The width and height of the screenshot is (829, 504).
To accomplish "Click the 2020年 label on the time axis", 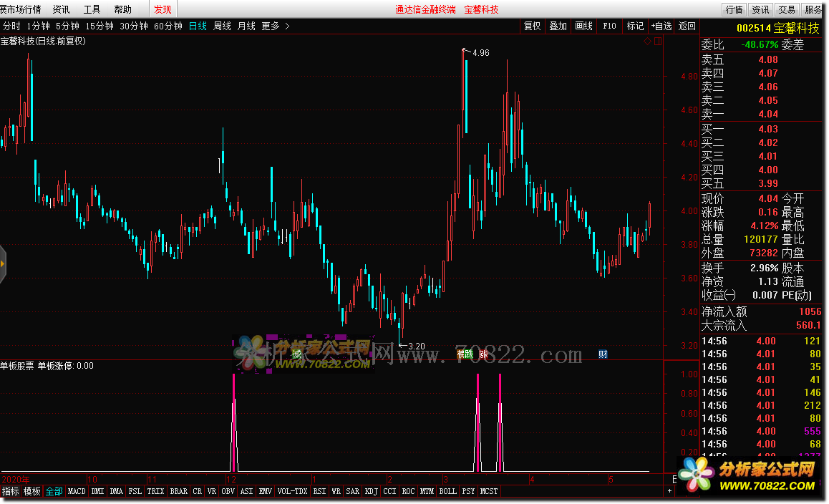I will click(15, 479).
